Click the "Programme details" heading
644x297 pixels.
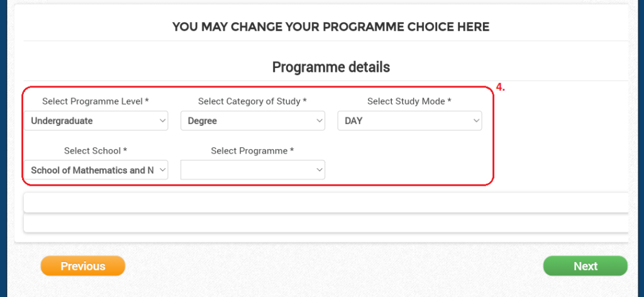point(331,67)
